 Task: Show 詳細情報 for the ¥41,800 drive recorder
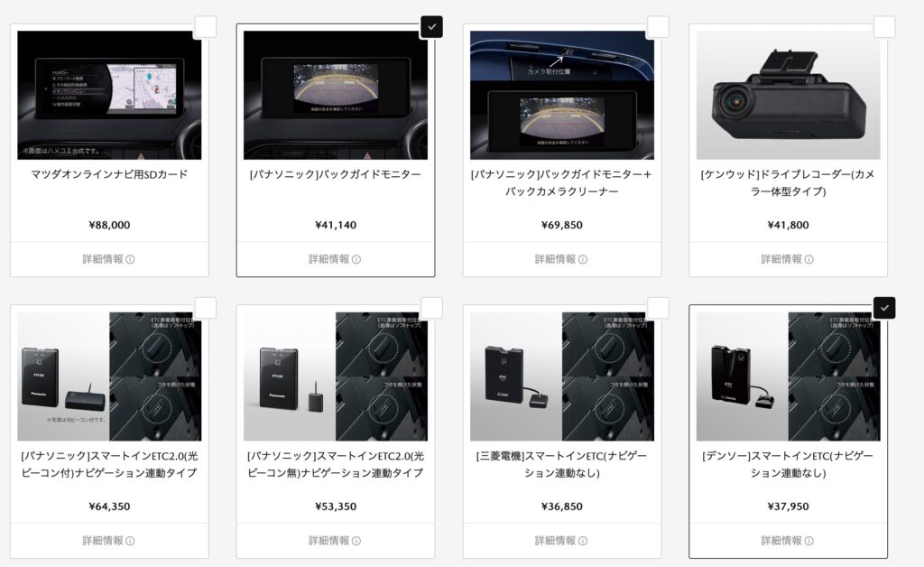click(x=788, y=259)
